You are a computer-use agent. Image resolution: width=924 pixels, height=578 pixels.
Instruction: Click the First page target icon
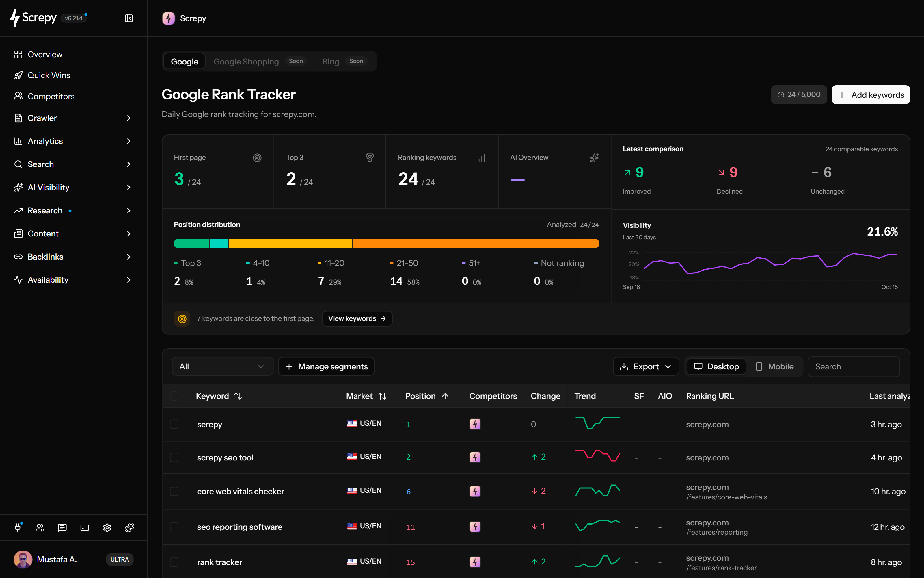coord(257,158)
